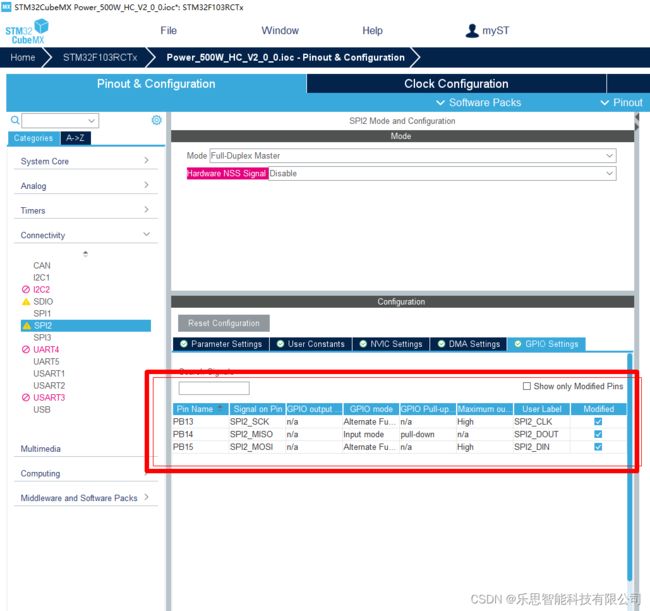This screenshot has height=611, width=650.
Task: Select the PB14 SPI2_MISO table row
Action: [399, 434]
